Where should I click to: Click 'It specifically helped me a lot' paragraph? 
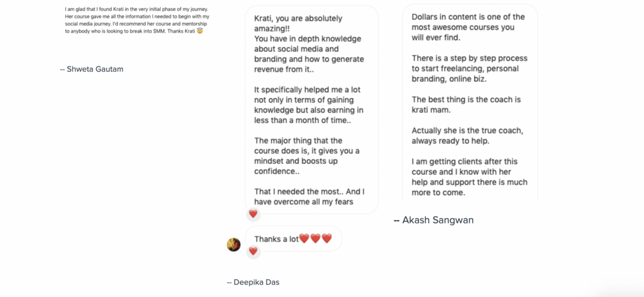coord(309,106)
